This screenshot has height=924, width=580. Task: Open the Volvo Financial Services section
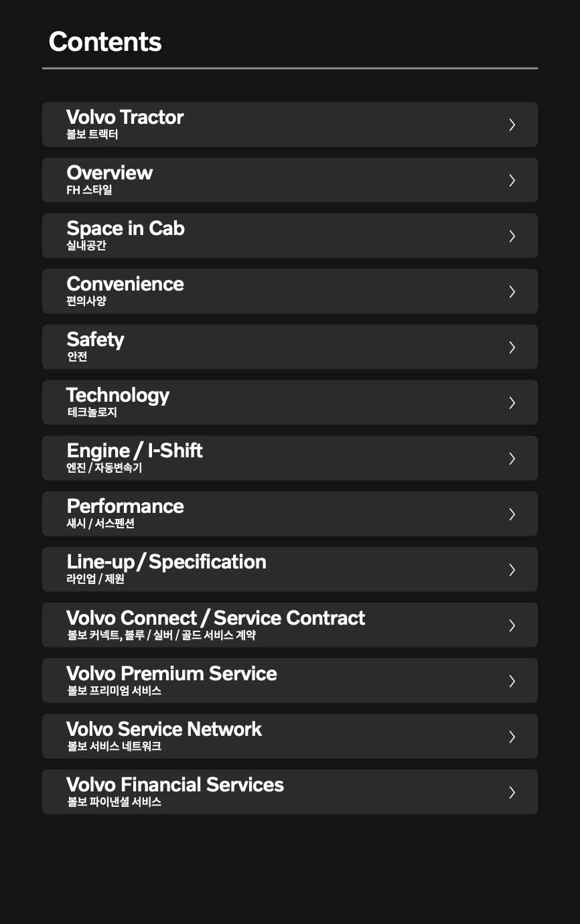(x=175, y=785)
